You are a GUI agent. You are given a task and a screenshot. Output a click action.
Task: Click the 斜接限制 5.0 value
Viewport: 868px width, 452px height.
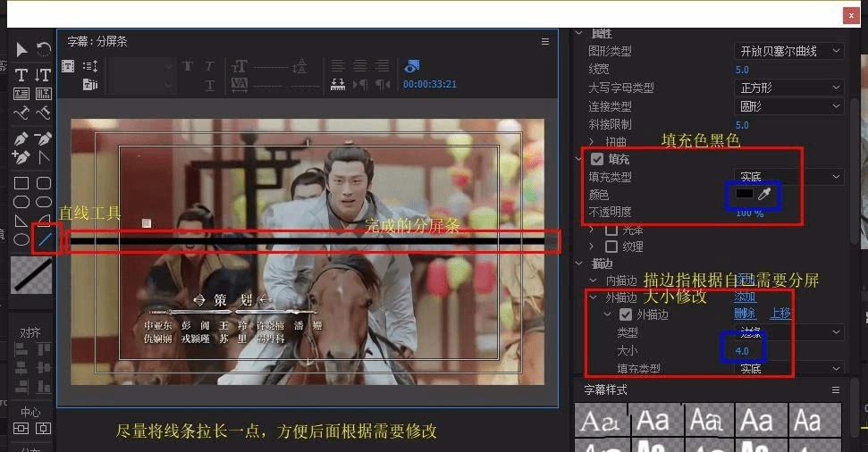(742, 125)
